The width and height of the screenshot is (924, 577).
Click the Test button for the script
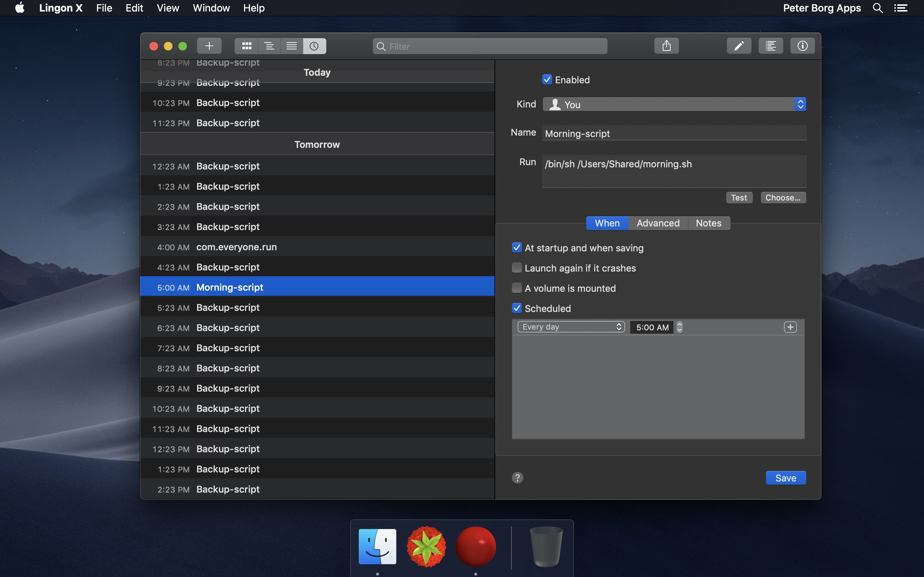click(739, 197)
